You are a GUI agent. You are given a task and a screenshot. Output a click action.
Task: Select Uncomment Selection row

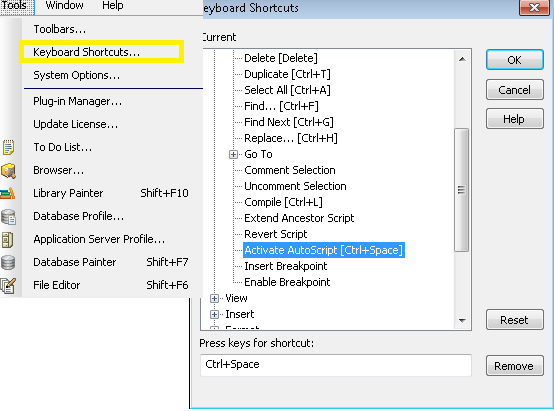(295, 186)
